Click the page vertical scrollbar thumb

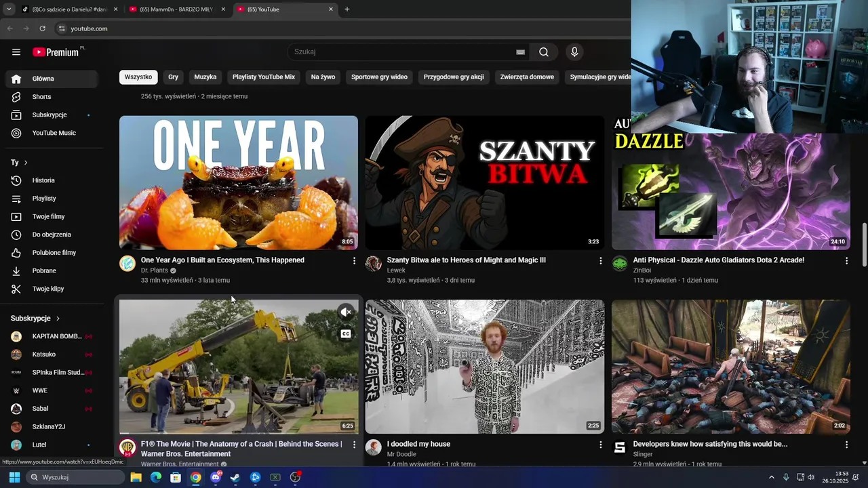tap(864, 244)
